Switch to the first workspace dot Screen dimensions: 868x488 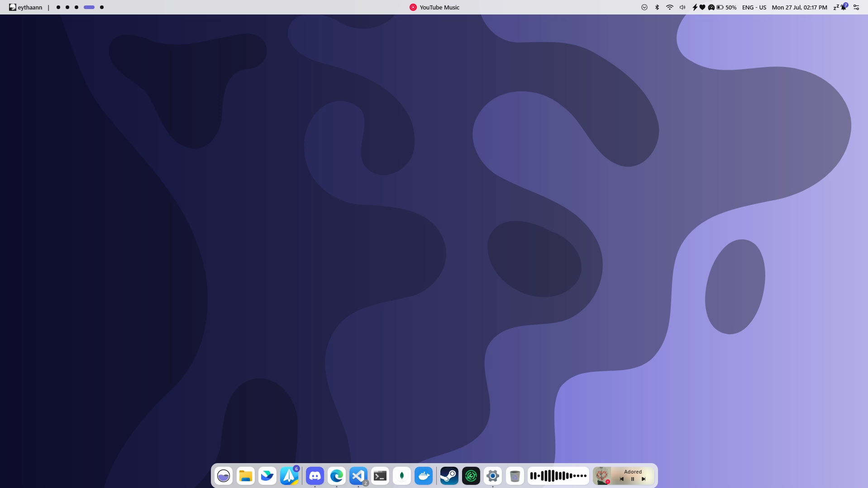pyautogui.click(x=58, y=7)
